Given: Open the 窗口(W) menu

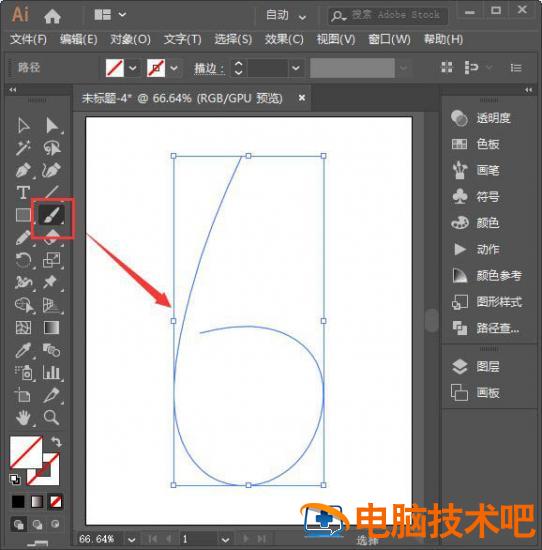Looking at the screenshot, I should tap(389, 39).
